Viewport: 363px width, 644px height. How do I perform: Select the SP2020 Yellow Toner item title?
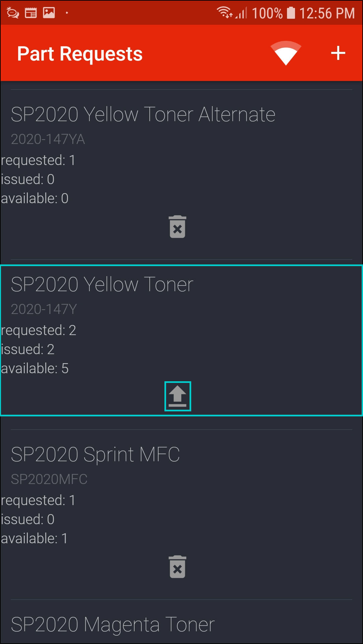[x=102, y=285]
